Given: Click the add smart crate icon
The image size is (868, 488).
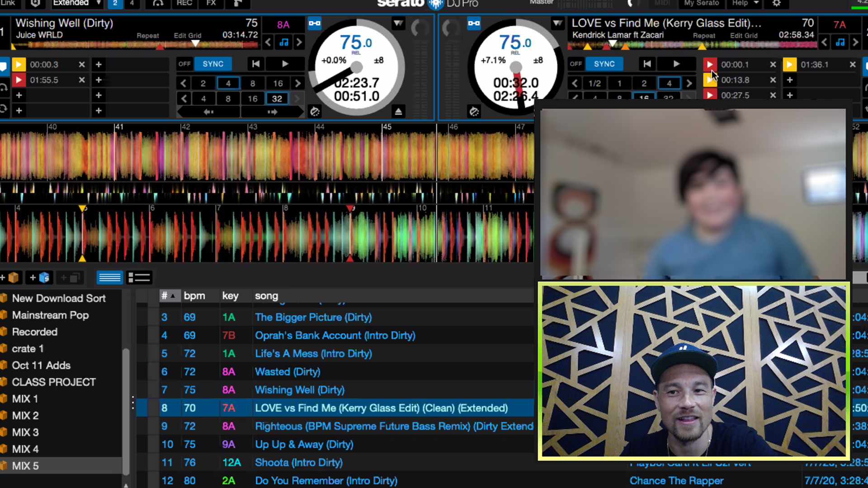Looking at the screenshot, I should (40, 277).
